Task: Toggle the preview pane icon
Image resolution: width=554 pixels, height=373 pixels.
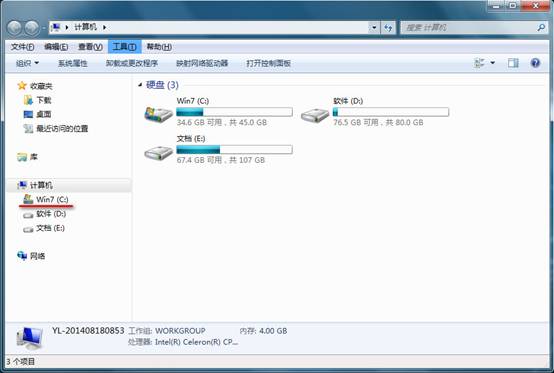Action: click(x=513, y=63)
